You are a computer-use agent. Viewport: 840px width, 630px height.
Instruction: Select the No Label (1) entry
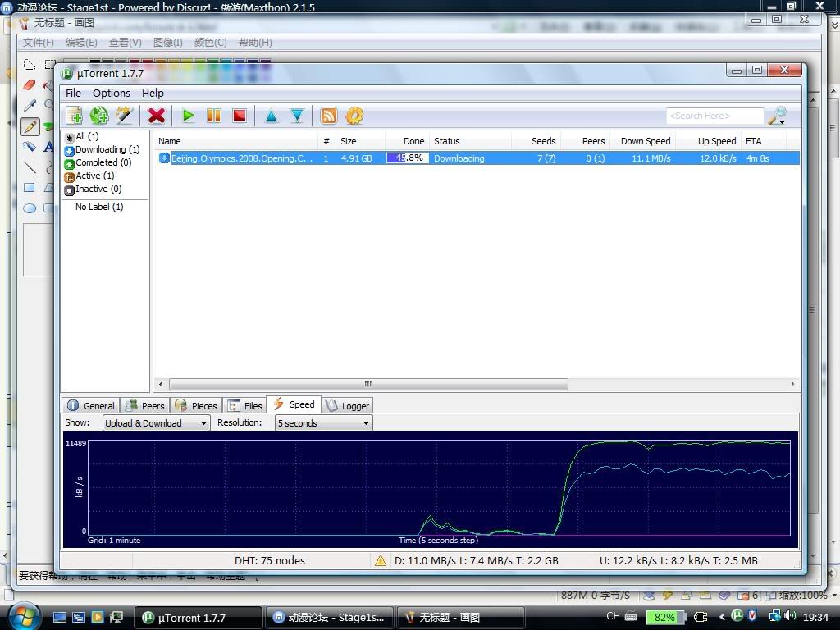coord(99,207)
